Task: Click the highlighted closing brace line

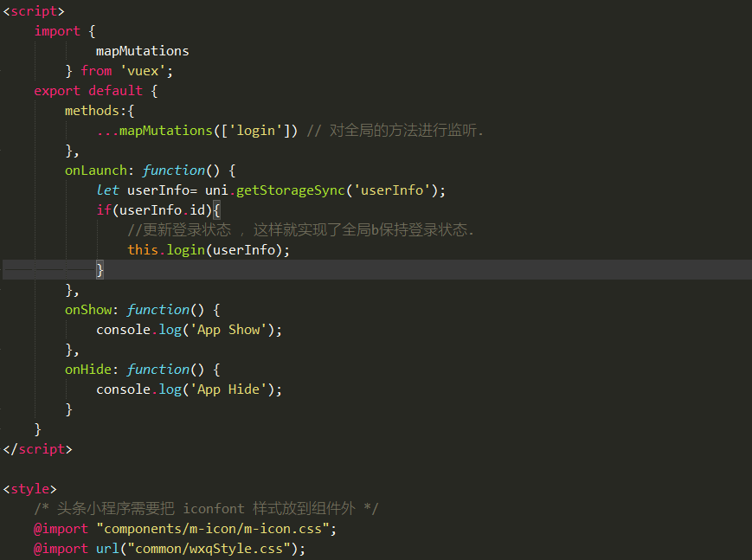Action: [x=377, y=270]
